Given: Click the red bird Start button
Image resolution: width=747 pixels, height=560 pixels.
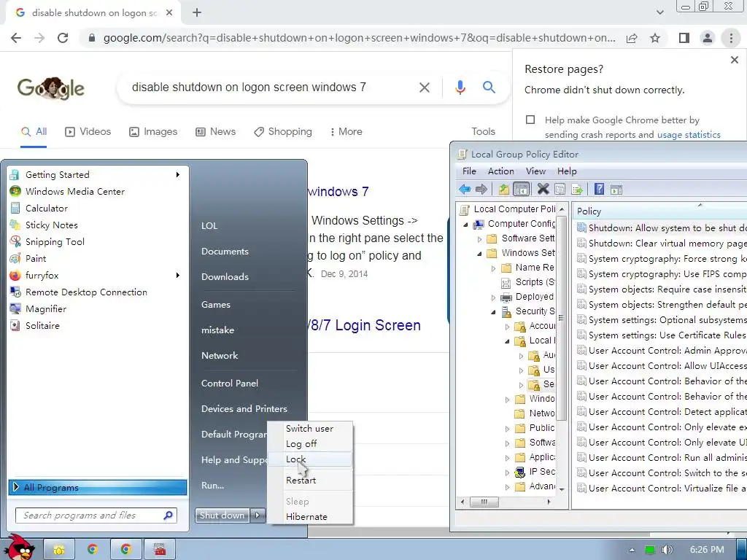Looking at the screenshot, I should pyautogui.click(x=20, y=547).
